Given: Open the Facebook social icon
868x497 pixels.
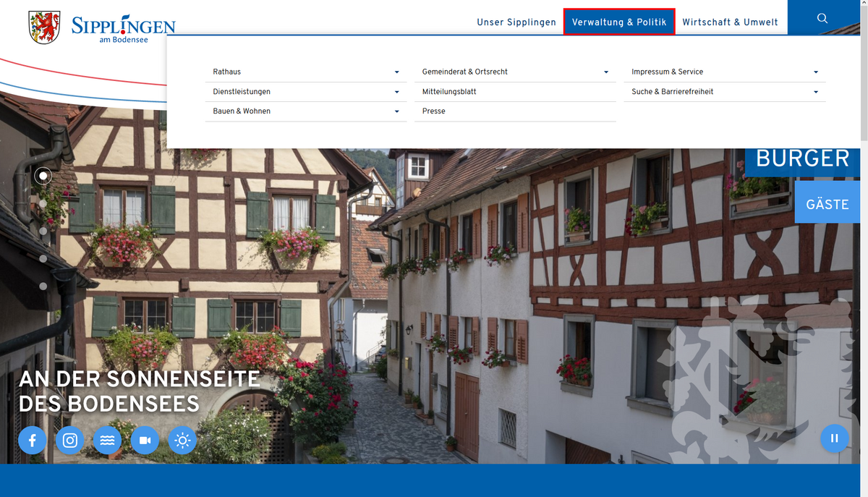Looking at the screenshot, I should point(33,440).
